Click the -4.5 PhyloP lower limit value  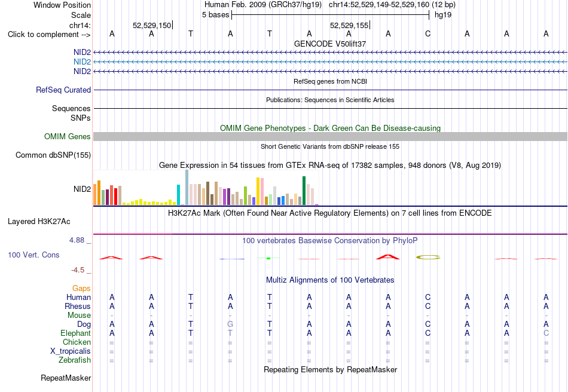[x=78, y=270]
